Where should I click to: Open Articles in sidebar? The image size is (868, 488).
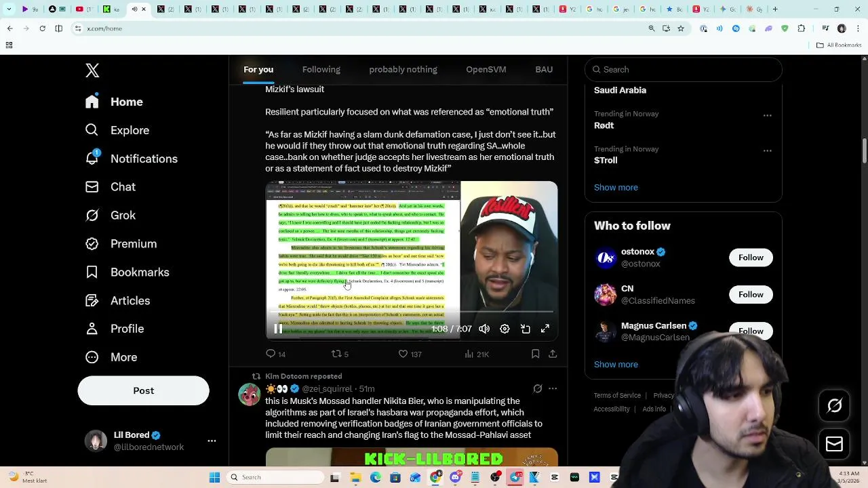click(x=117, y=301)
